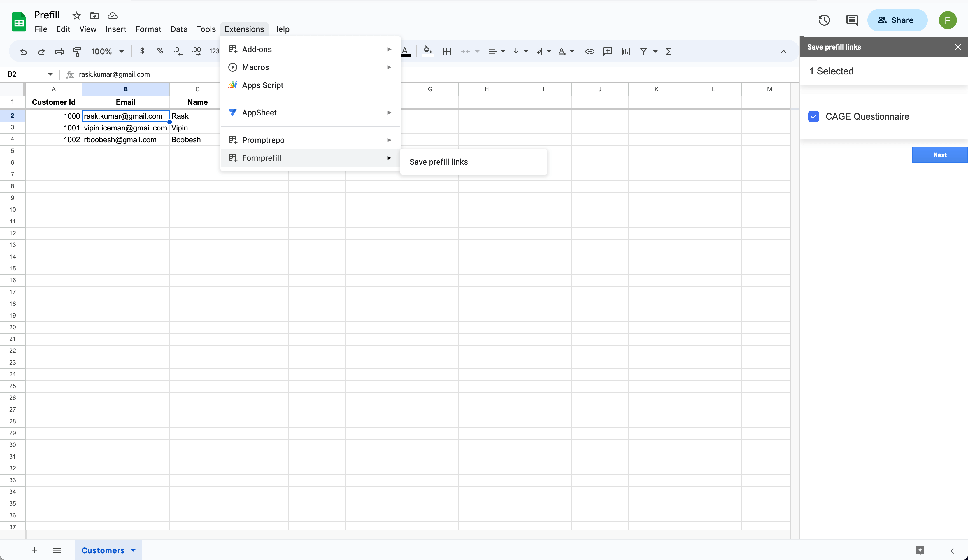Insert a chart
Image resolution: width=968 pixels, height=560 pixels.
(625, 51)
